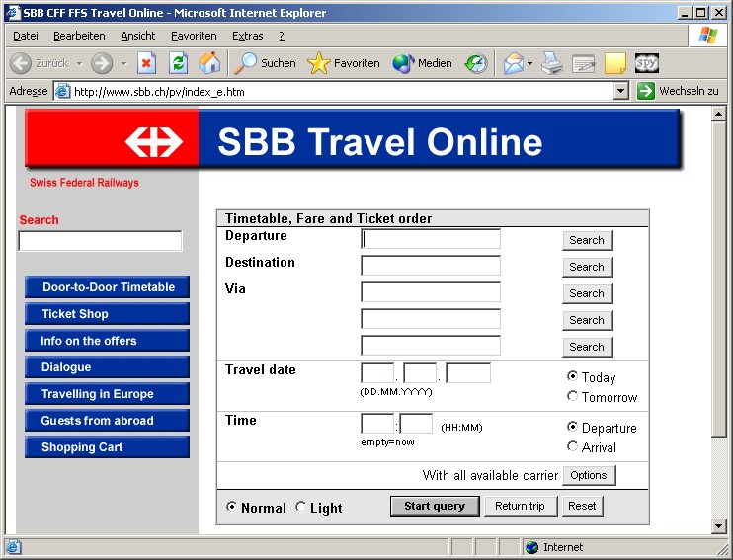Image resolution: width=733 pixels, height=560 pixels.
Task: Click Search button next to Destination
Action: pos(587,267)
